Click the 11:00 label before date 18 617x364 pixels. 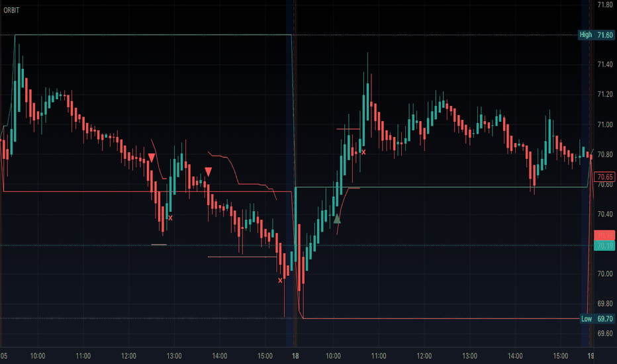click(x=83, y=356)
